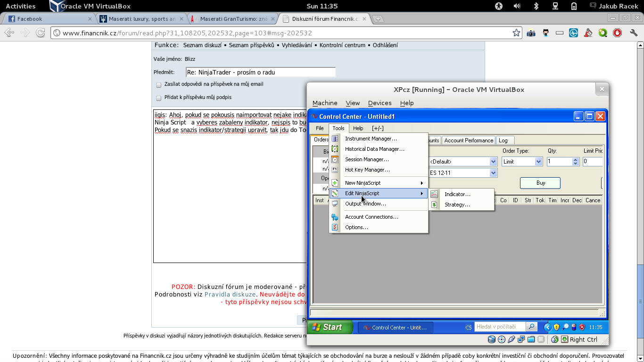
Task: Click the Historical Data Manager icon
Action: click(335, 149)
